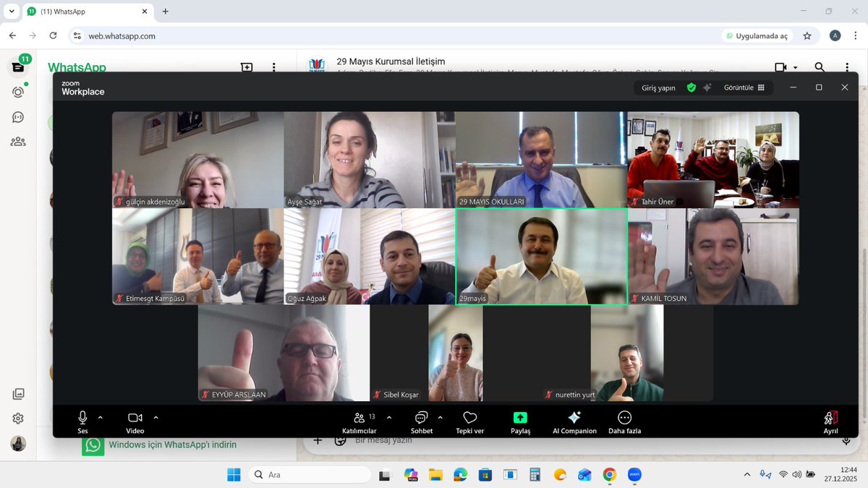Select the EYYÜP ARSLAAN video tile

[x=284, y=353]
